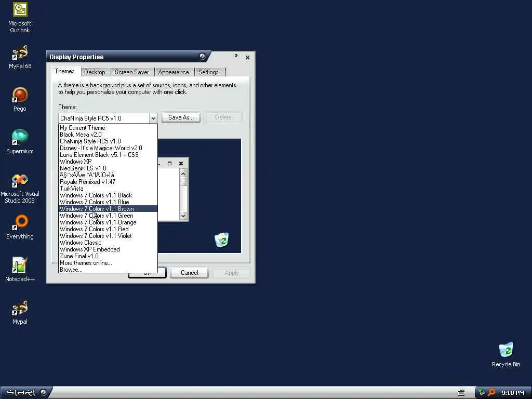Click the orb icon next to Start
This screenshot has width=532, height=399.
(x=43, y=393)
